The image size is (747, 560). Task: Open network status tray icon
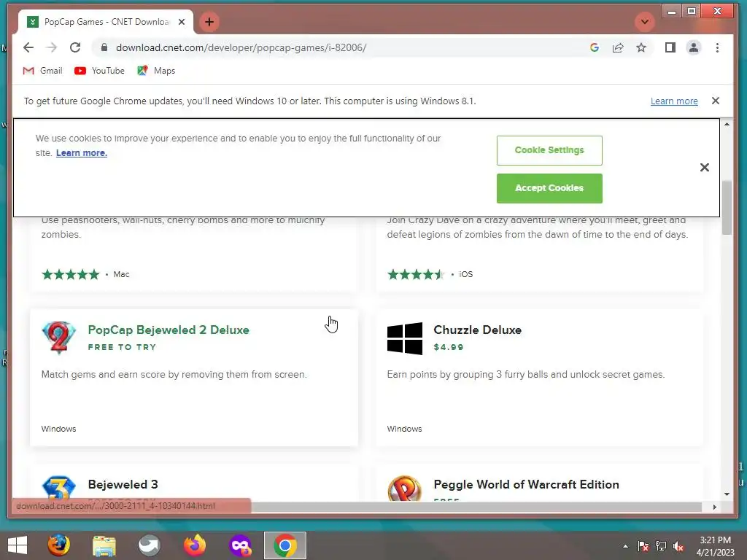(661, 546)
